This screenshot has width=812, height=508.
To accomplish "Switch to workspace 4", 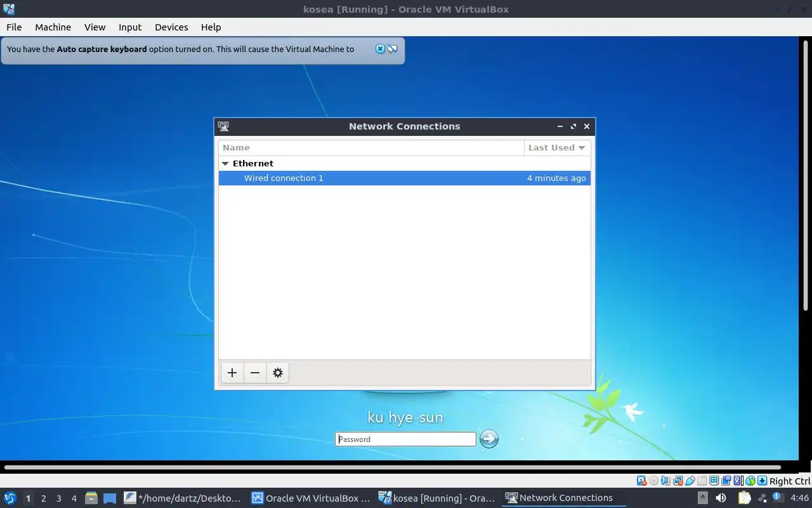I will click(x=74, y=498).
